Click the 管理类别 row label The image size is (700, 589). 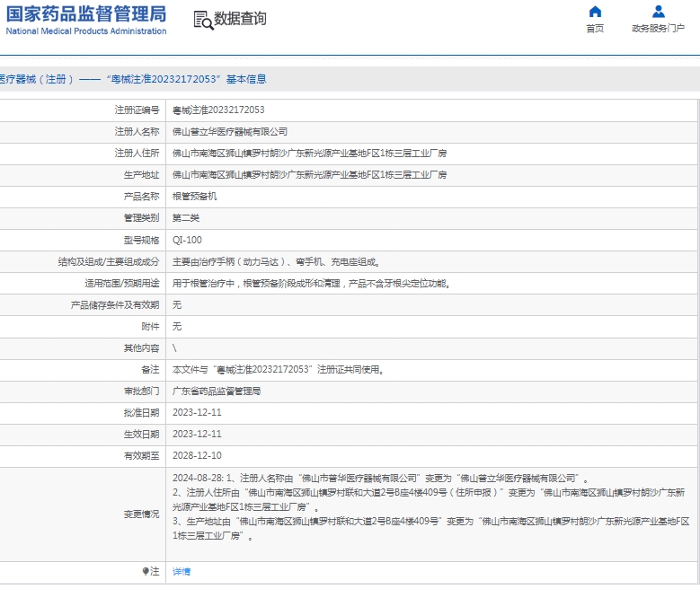[x=141, y=218]
